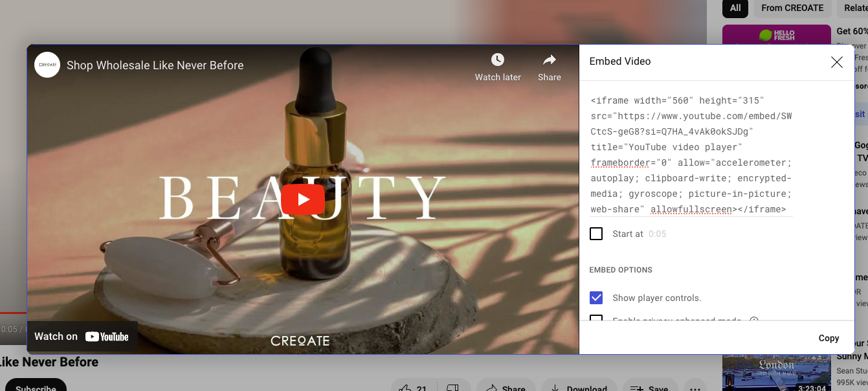Click the 0:05 start time field

point(657,234)
